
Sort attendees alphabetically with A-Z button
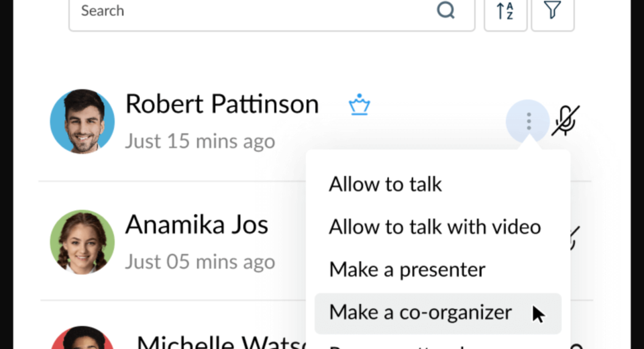(505, 11)
